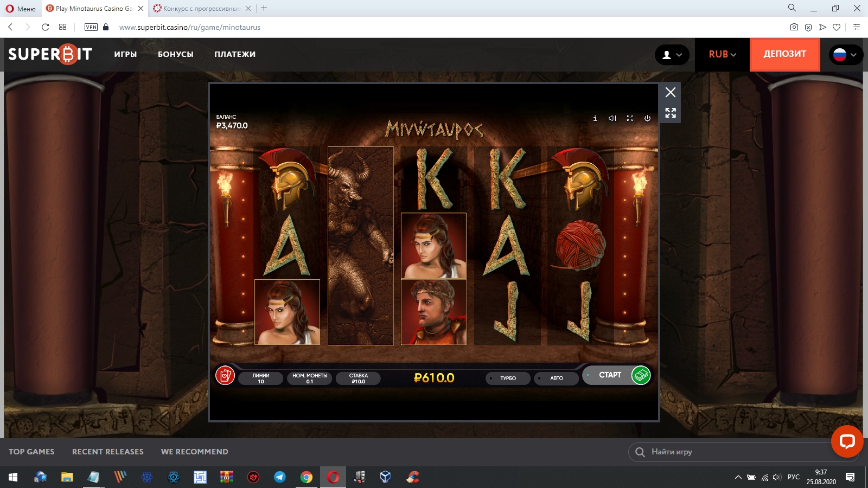Open the volume control in tray
Screen dimensions: 868x488
click(776, 477)
